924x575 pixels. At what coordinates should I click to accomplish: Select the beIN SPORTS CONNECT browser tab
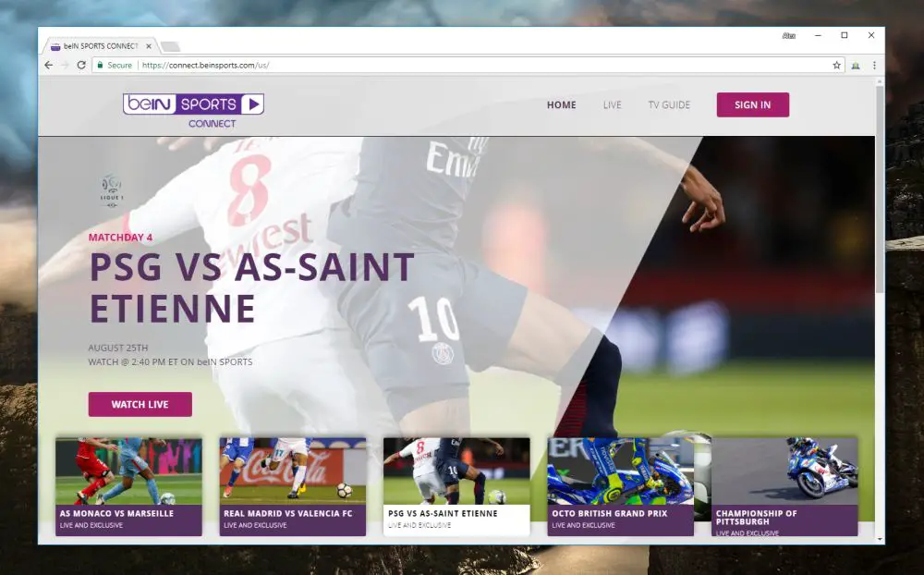[100, 46]
